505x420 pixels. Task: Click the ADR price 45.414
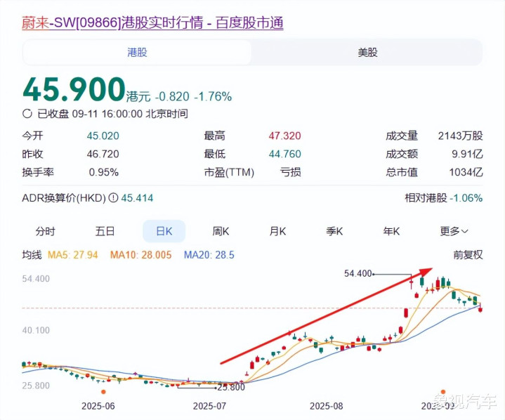tap(137, 198)
